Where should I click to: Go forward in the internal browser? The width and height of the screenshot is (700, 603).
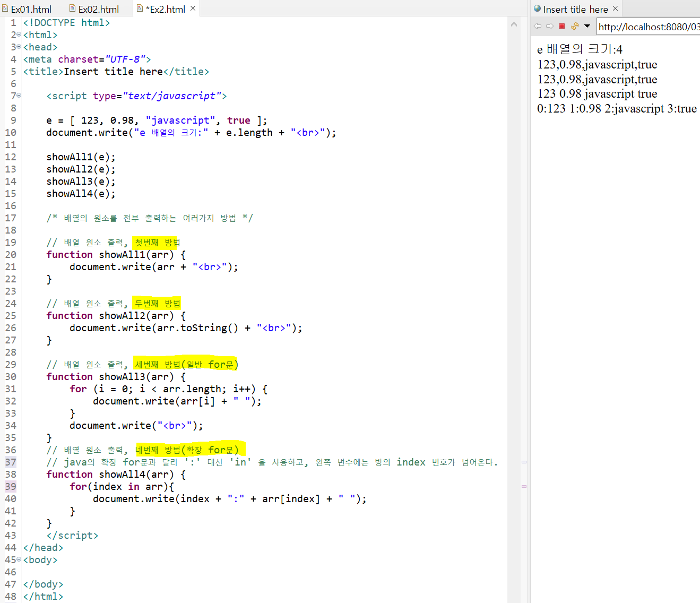(550, 26)
